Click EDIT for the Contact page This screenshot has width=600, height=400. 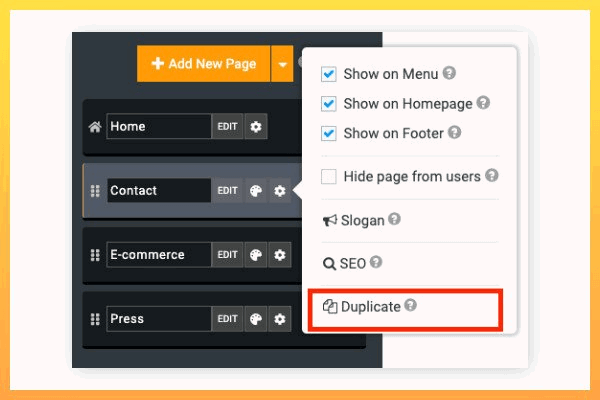[x=227, y=190]
